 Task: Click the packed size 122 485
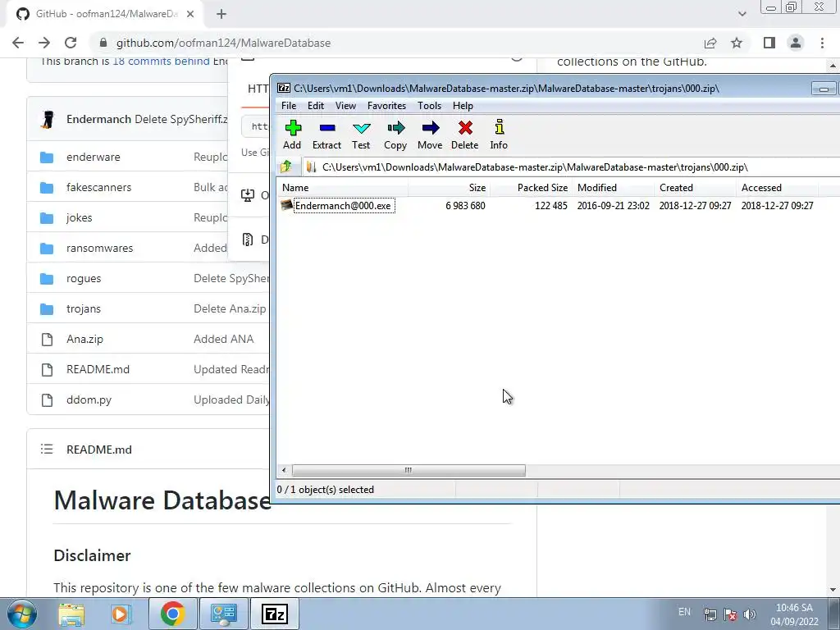coord(550,206)
